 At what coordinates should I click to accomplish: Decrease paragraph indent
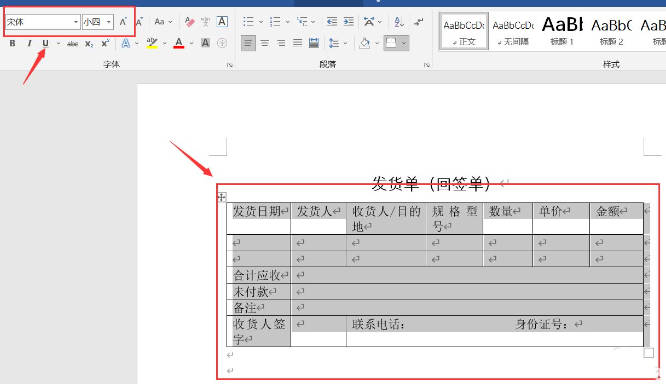coord(332,22)
